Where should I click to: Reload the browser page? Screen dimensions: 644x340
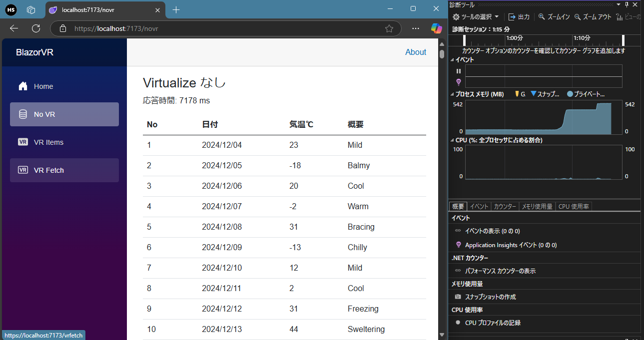(36, 28)
